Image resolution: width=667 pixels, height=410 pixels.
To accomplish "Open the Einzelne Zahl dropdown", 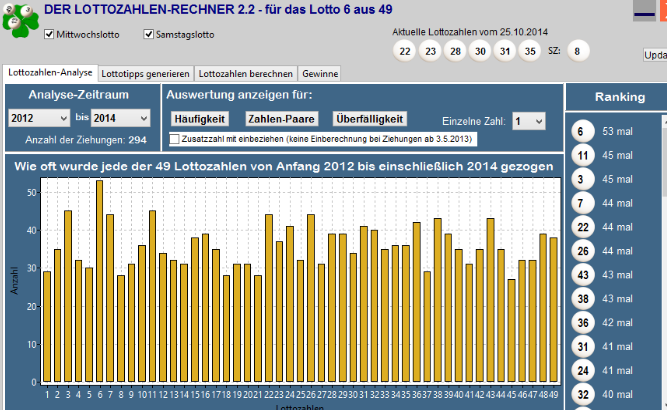I will click(529, 121).
